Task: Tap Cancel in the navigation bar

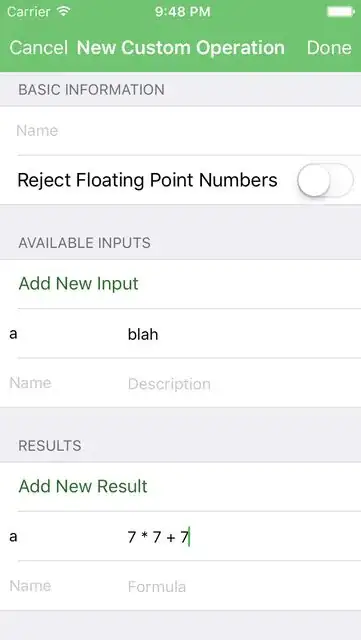Action: tap(38, 48)
